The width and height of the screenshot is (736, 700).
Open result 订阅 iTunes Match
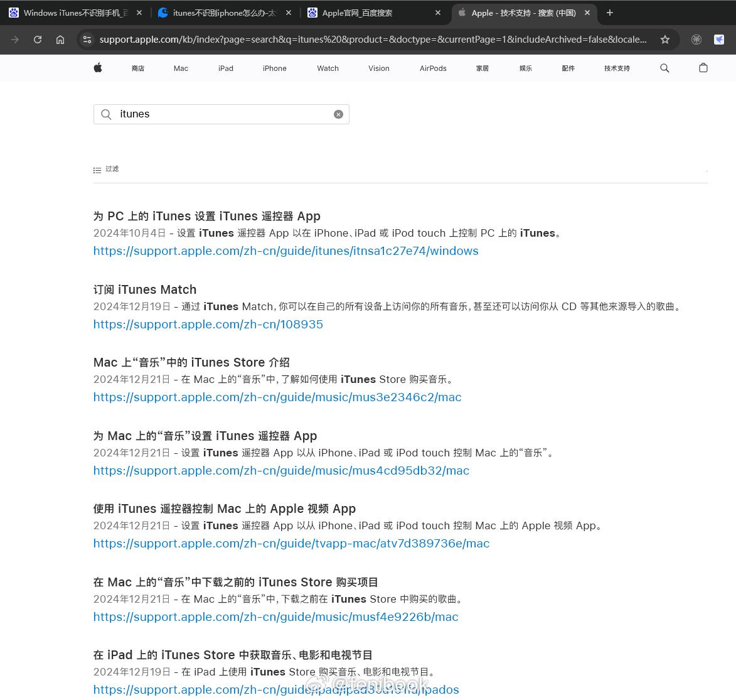pyautogui.click(x=144, y=289)
